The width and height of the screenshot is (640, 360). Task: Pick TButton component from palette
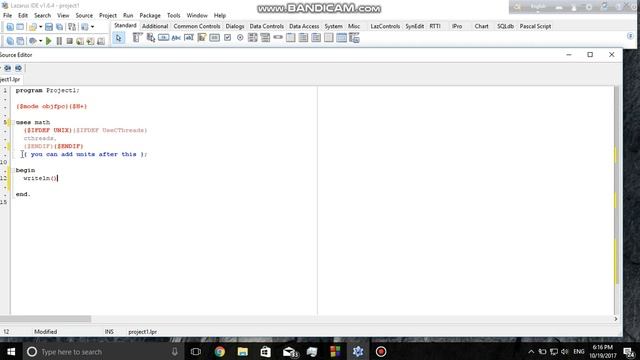click(163, 38)
